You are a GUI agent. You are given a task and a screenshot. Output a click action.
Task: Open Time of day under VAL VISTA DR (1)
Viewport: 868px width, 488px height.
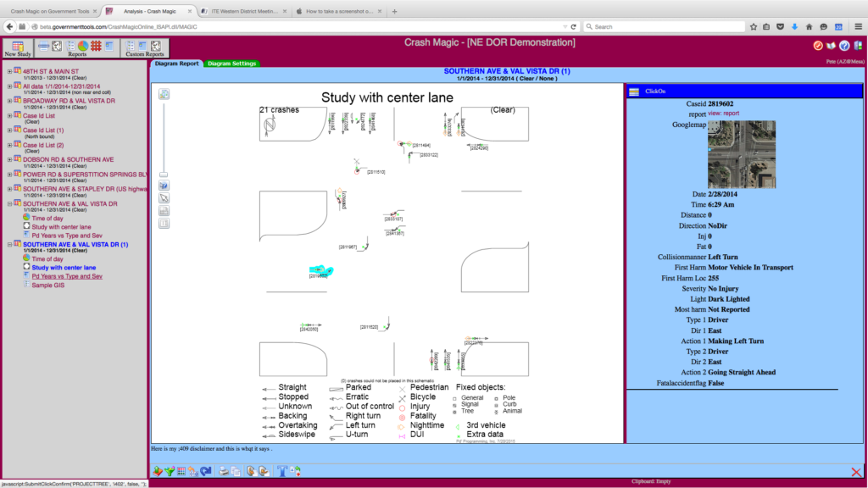click(x=47, y=259)
